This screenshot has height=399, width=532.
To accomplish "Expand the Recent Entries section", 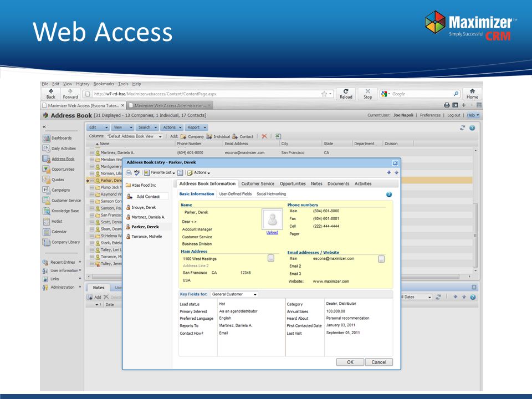I will click(62, 262).
